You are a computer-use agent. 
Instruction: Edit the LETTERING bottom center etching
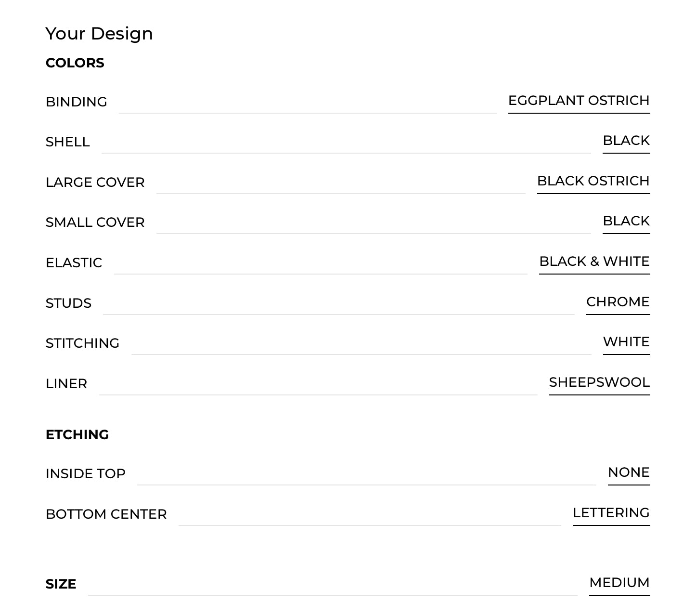click(611, 513)
